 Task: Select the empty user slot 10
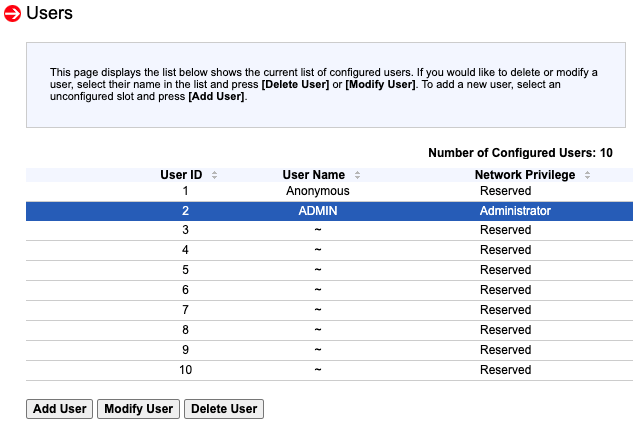[317, 370]
